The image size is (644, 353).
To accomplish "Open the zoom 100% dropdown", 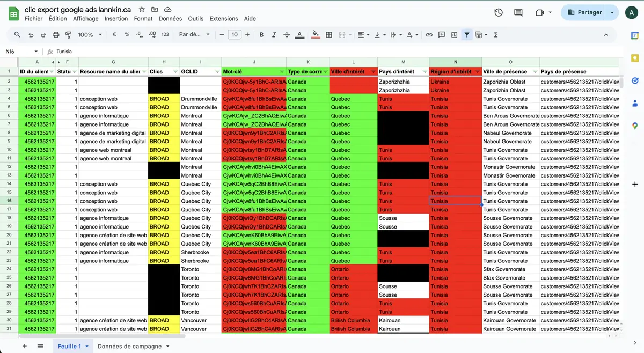I will click(90, 35).
